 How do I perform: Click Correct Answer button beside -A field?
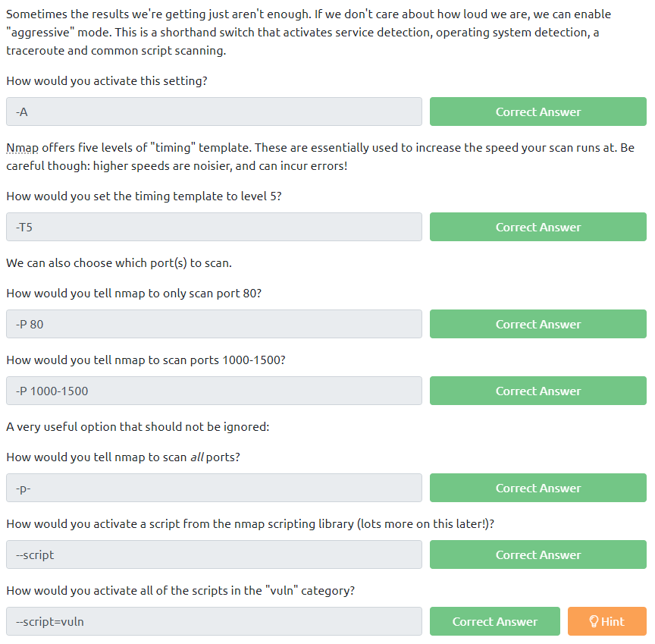(x=537, y=112)
